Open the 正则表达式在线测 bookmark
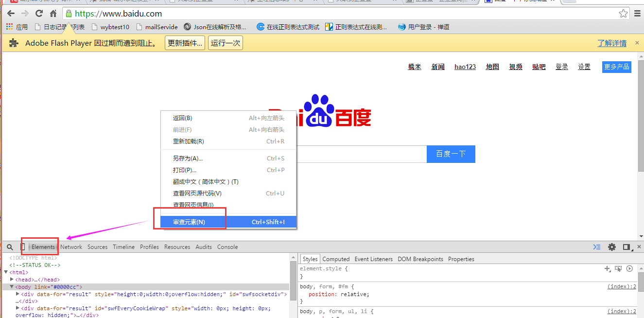 (356, 27)
